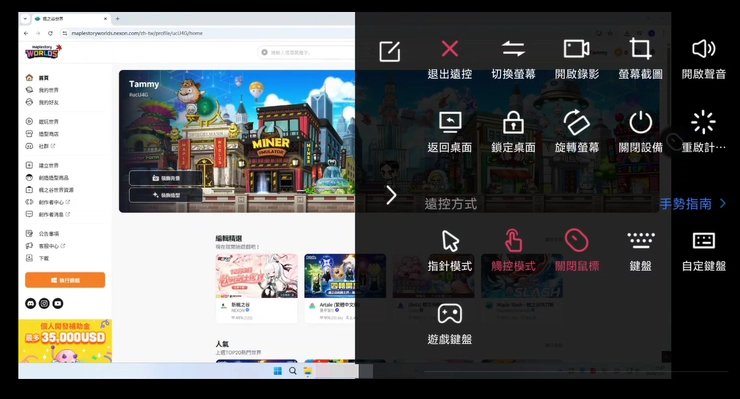Click the orange 執行遊戲 button
Image resolution: width=740 pixels, height=399 pixels.
65,280
